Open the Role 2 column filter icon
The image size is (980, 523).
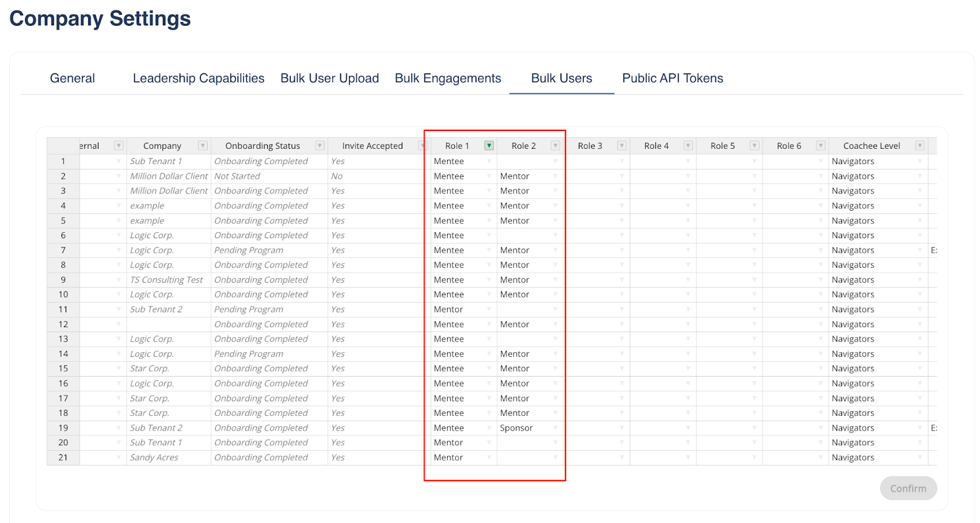point(555,146)
